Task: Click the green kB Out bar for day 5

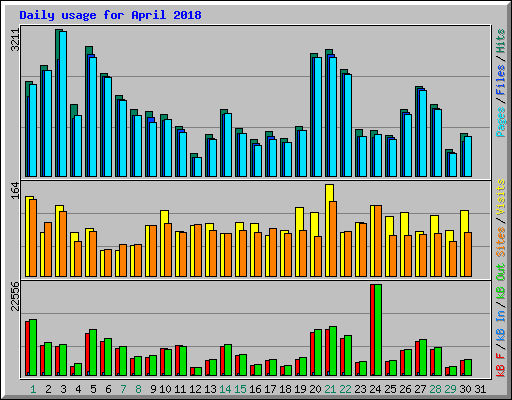Action: pyautogui.click(x=93, y=353)
